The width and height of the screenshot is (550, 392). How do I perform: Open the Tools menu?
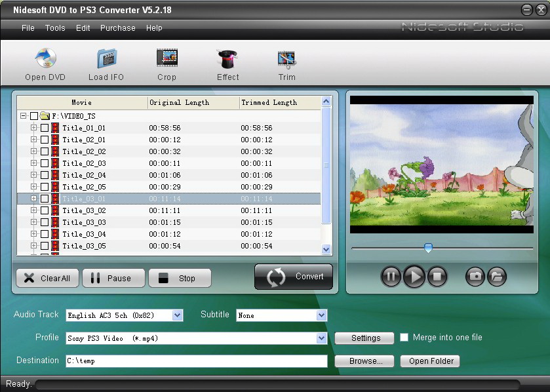[55, 28]
